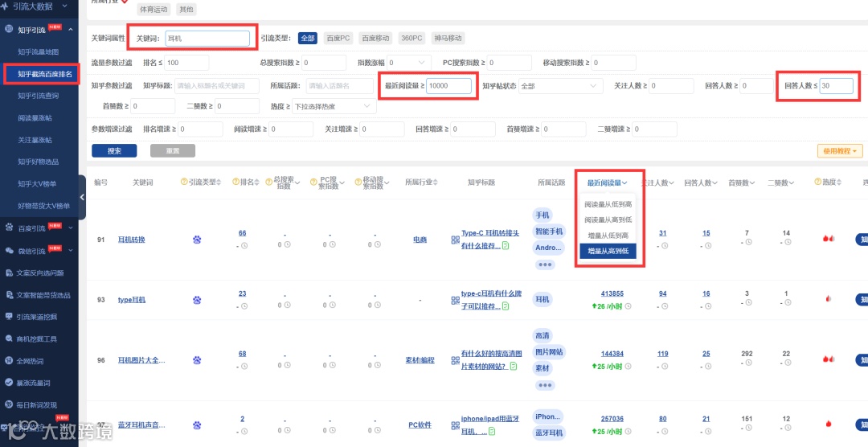This screenshot has width=868, height=447.
Task: Focus the 回答人数 ≤ input field
Action: (x=837, y=86)
